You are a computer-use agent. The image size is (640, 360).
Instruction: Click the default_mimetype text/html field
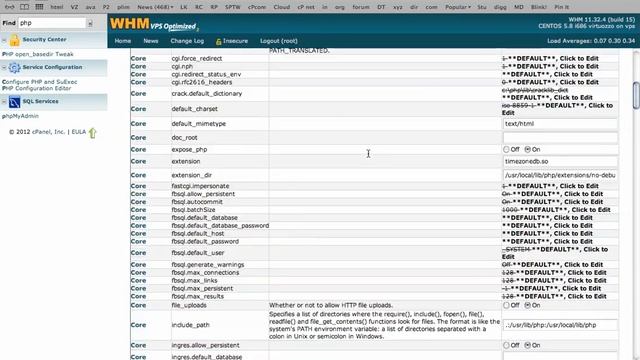click(x=560, y=124)
